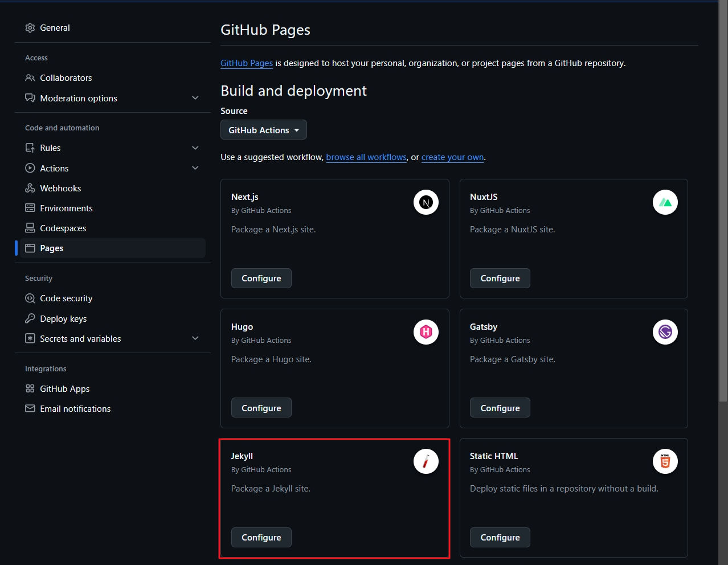Click the Jekyll test tube logo
Viewport: 728px width, 565px height.
(x=426, y=461)
